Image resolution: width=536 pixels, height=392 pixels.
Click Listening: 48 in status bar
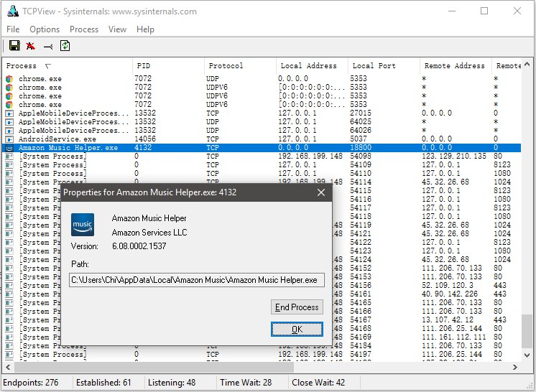(172, 383)
